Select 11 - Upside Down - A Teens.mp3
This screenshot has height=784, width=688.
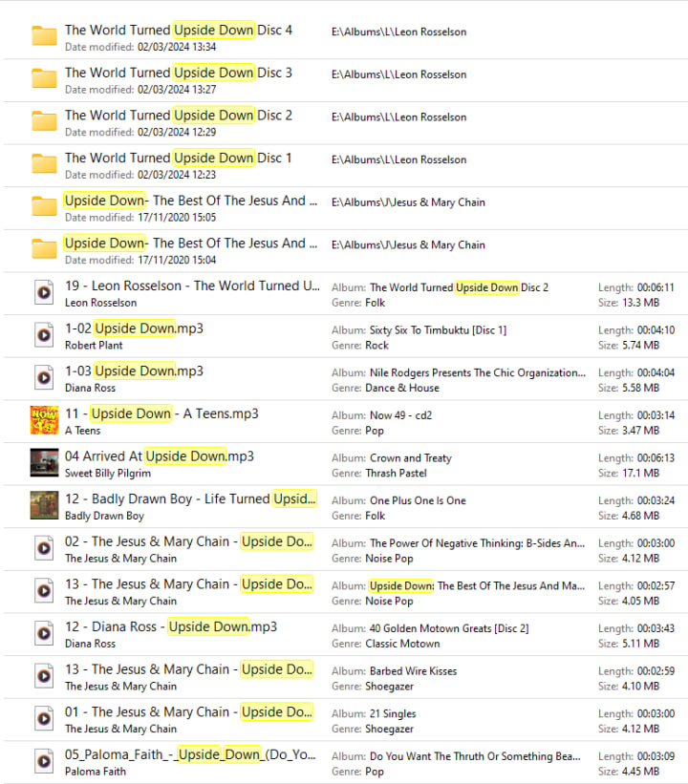(x=161, y=413)
